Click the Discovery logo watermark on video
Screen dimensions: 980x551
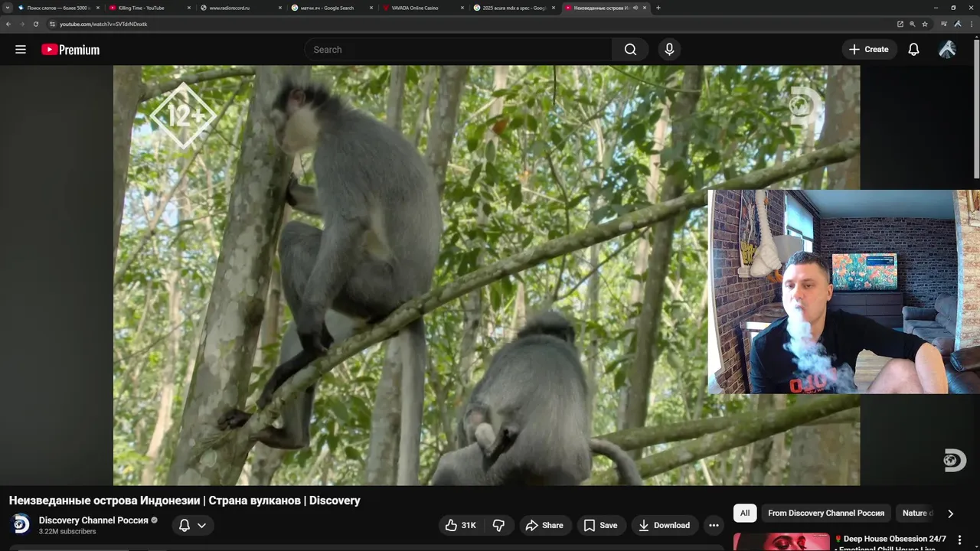click(x=953, y=460)
